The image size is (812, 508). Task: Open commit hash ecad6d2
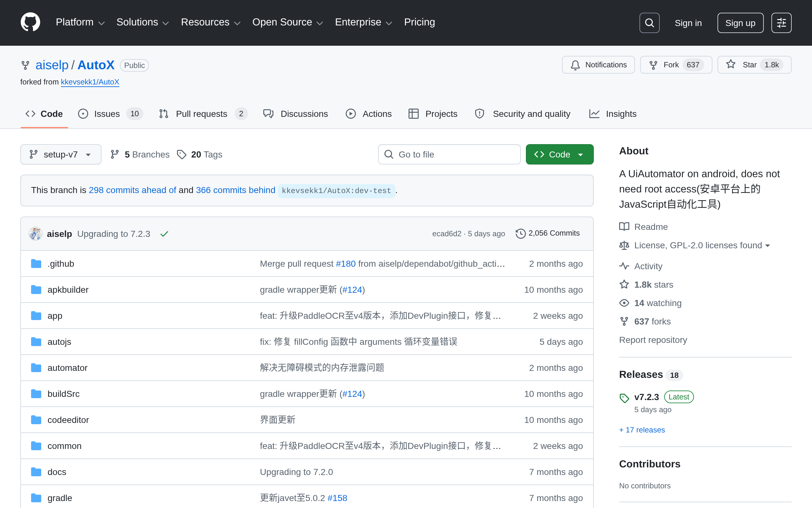click(x=447, y=233)
